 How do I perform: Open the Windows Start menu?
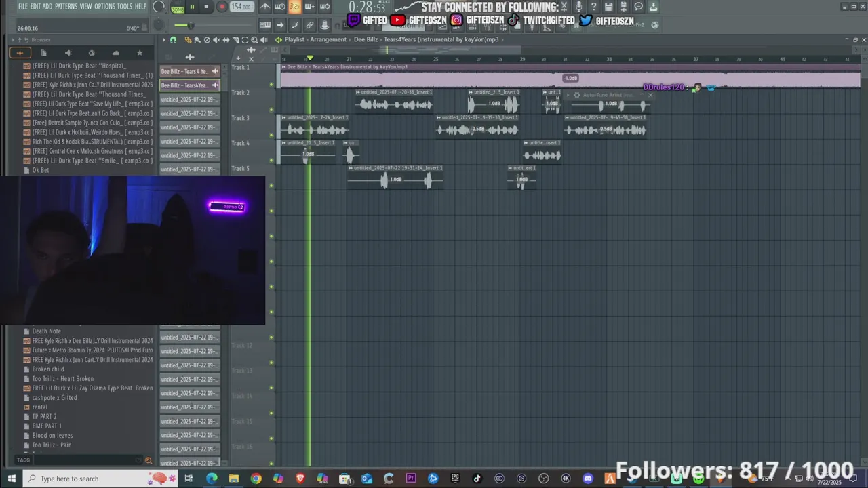[x=12, y=479]
